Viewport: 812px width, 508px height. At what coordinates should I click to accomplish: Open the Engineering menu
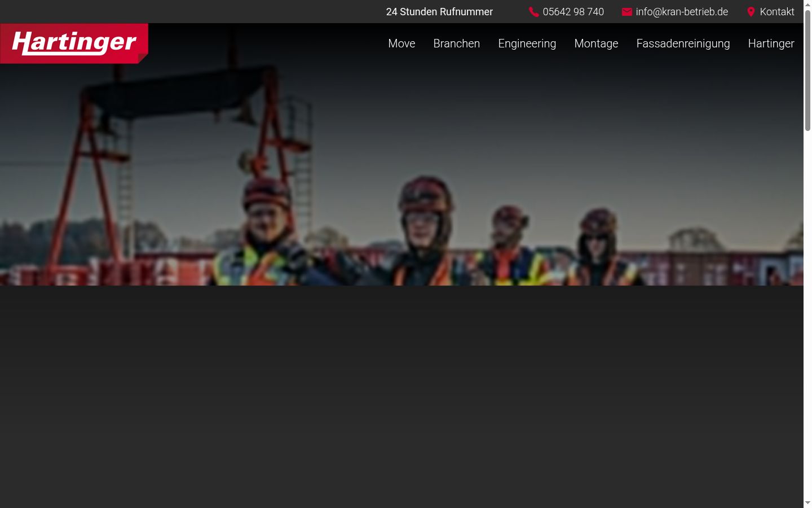coord(527,43)
